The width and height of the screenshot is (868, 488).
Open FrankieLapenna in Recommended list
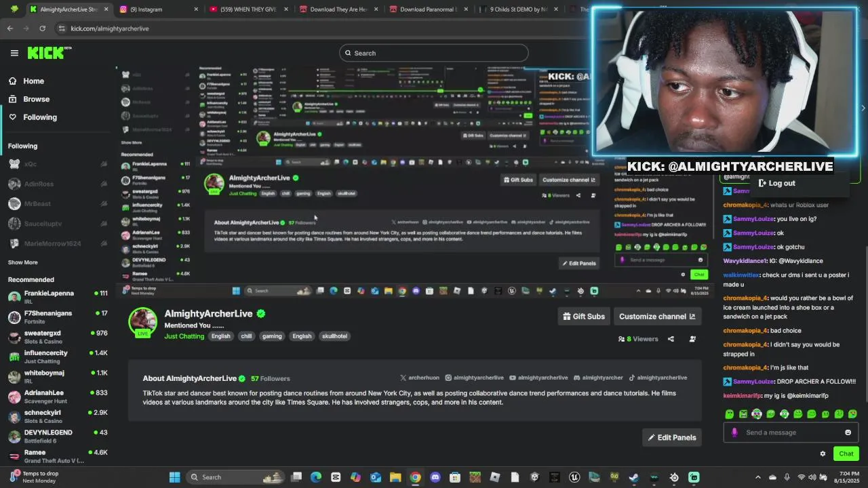pos(58,296)
